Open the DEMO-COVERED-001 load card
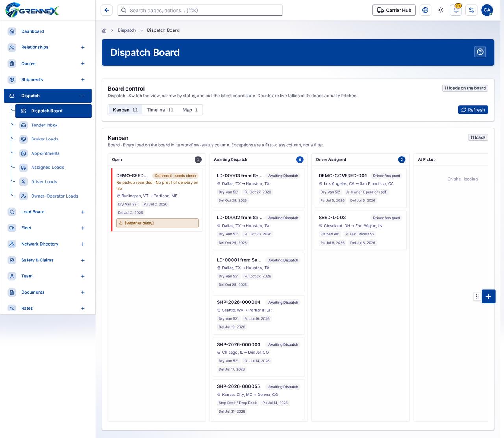This screenshot has width=504, height=438. pos(360,188)
